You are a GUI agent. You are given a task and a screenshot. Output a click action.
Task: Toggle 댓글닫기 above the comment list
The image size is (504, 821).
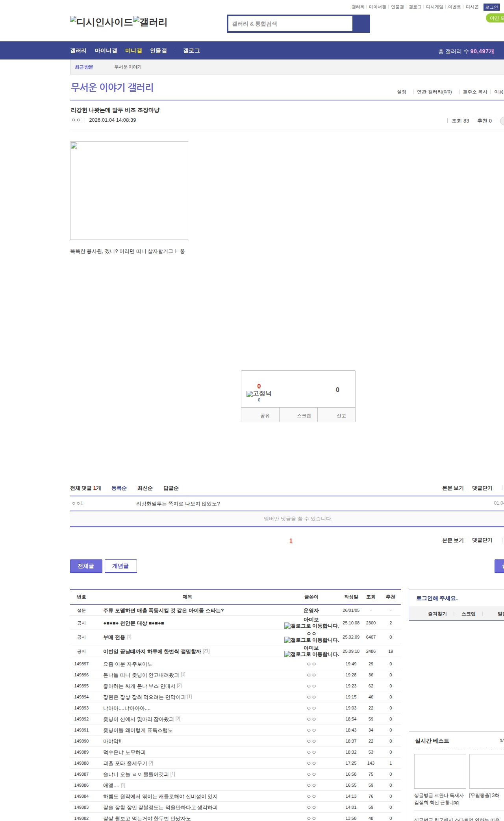[x=482, y=488]
